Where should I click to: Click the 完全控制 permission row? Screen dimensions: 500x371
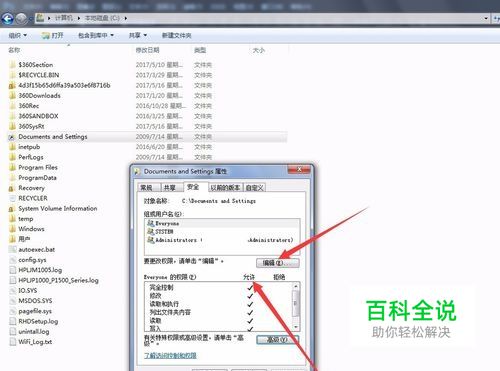(218, 287)
